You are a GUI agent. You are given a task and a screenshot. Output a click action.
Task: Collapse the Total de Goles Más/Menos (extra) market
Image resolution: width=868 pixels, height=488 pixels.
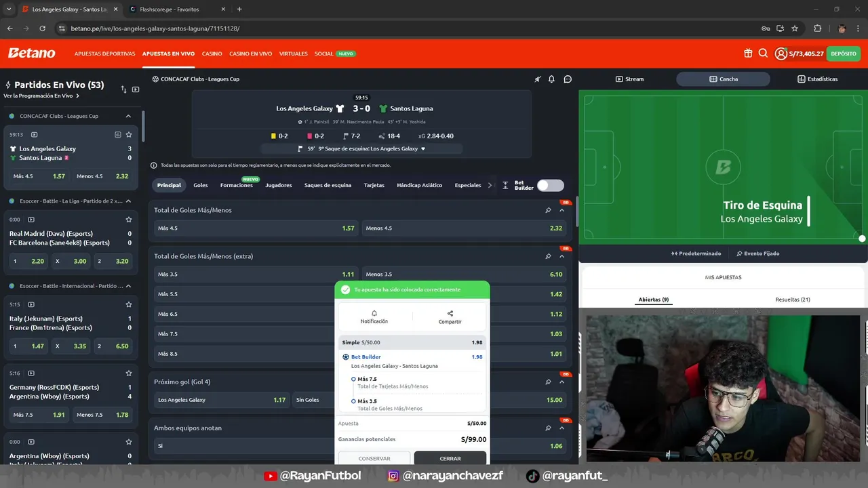point(561,256)
